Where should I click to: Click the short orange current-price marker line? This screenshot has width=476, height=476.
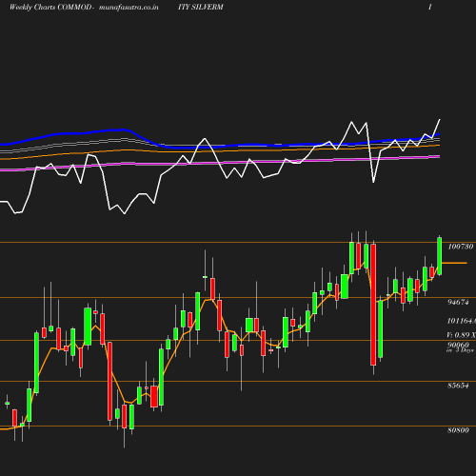click(454, 263)
